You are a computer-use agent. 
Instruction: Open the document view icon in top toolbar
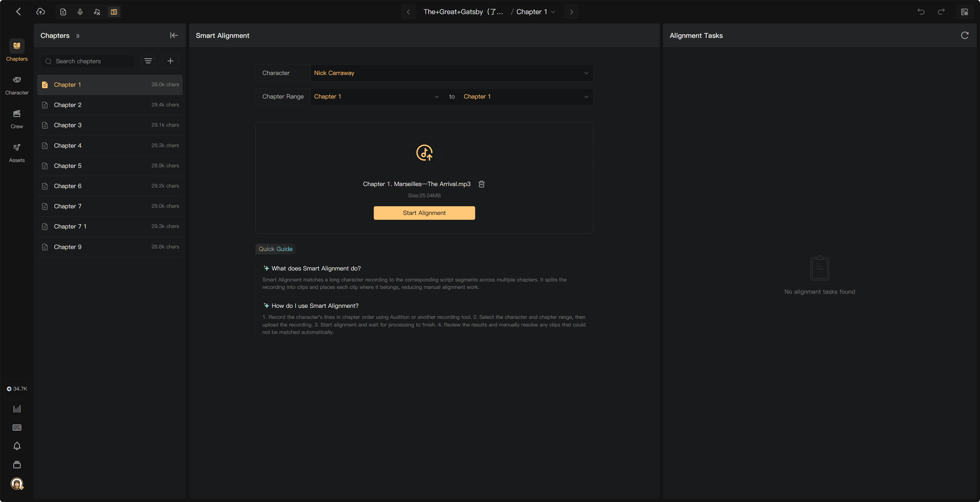(63, 12)
